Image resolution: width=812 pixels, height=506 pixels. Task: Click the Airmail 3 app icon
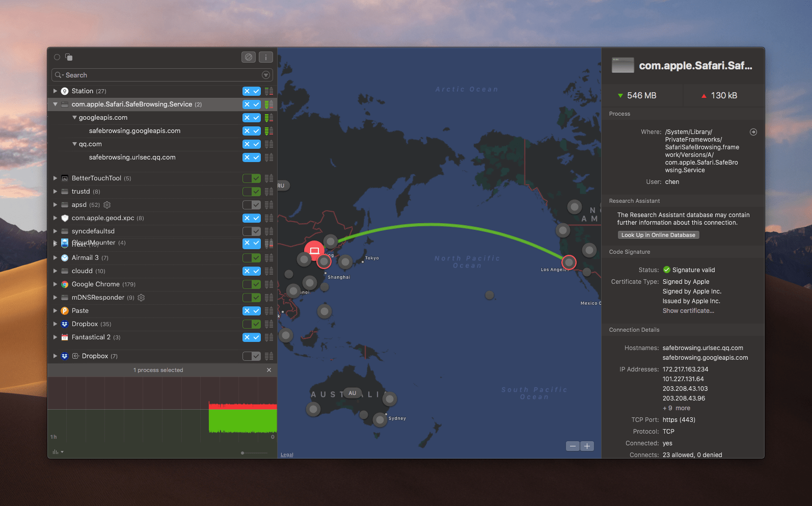point(65,258)
